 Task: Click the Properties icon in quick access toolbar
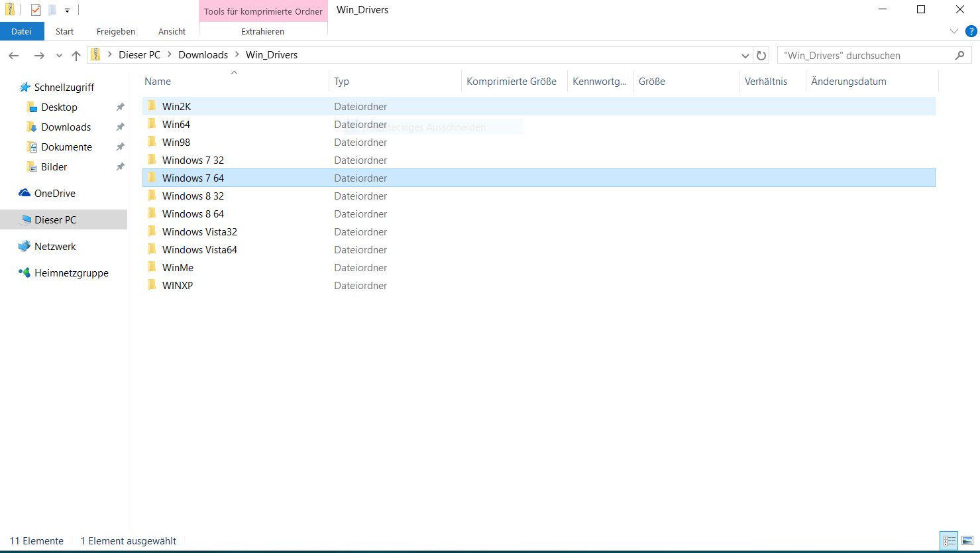[36, 10]
